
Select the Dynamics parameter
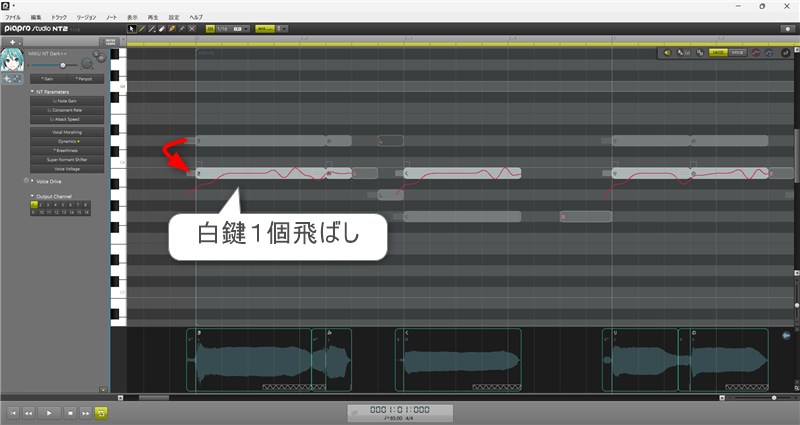tap(67, 141)
